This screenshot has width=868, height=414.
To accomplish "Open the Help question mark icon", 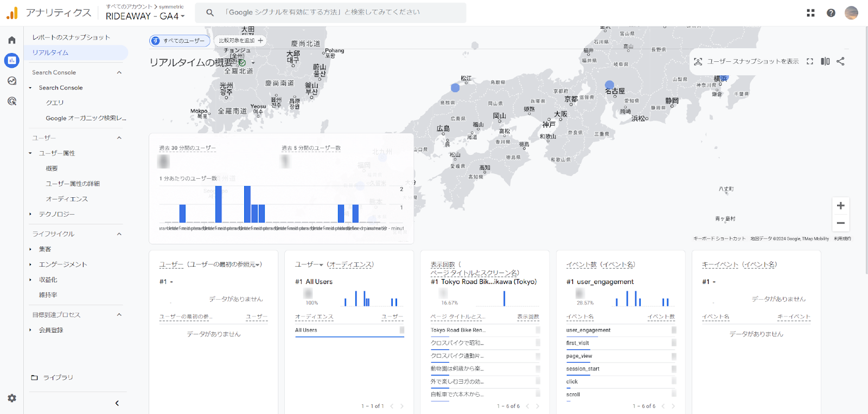I will click(x=831, y=13).
